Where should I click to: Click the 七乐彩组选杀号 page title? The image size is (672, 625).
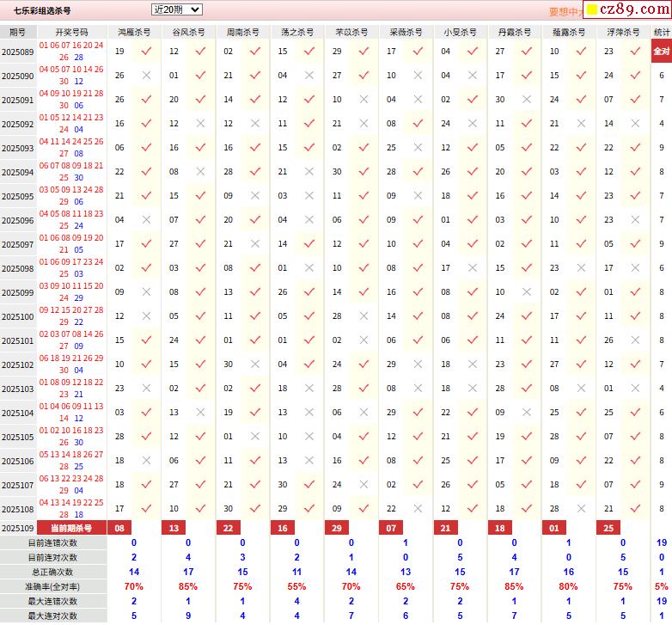pos(42,10)
